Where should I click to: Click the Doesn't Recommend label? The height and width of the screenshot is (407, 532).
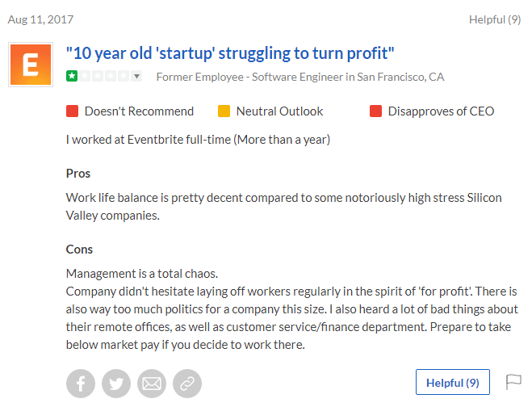[139, 111]
